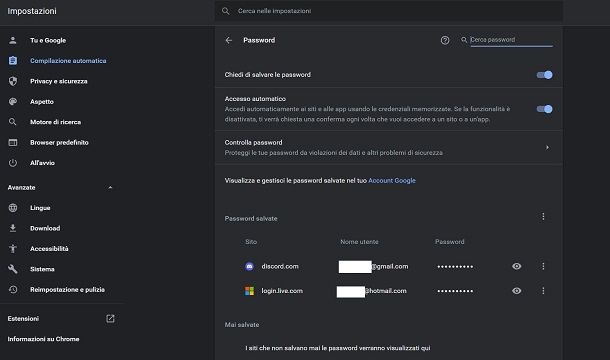Click the Motore di ricerca magnifier icon

click(13, 122)
